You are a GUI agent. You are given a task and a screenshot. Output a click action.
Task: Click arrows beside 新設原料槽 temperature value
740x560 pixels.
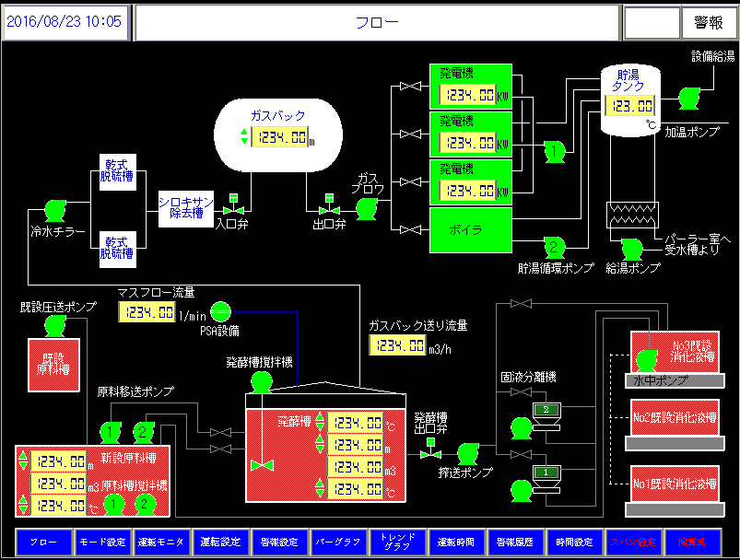point(23,505)
